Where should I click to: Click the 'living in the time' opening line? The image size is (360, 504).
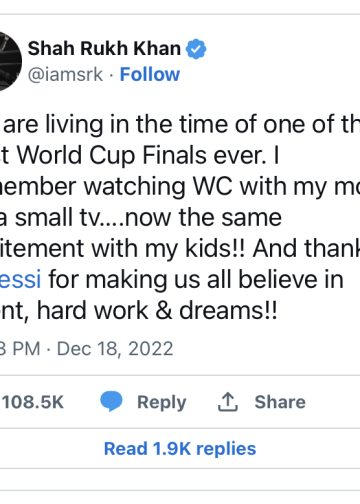click(x=180, y=125)
